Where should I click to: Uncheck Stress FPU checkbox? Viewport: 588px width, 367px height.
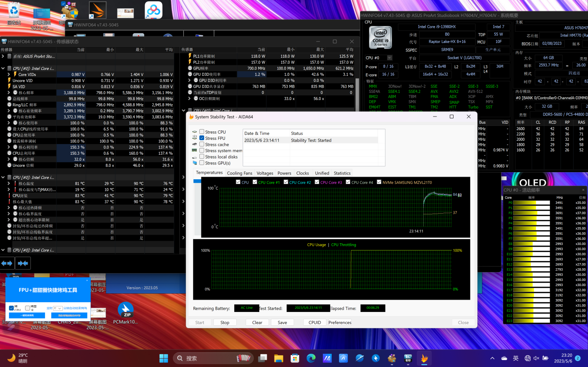[202, 138]
